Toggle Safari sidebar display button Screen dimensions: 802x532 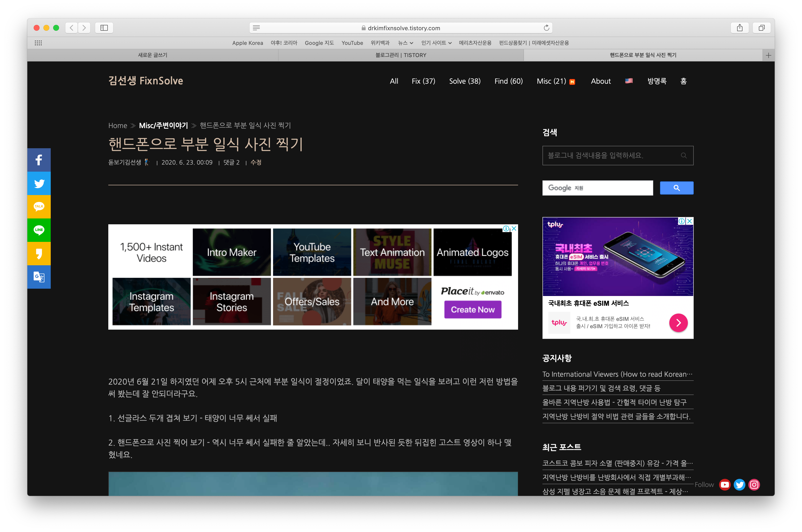(104, 28)
